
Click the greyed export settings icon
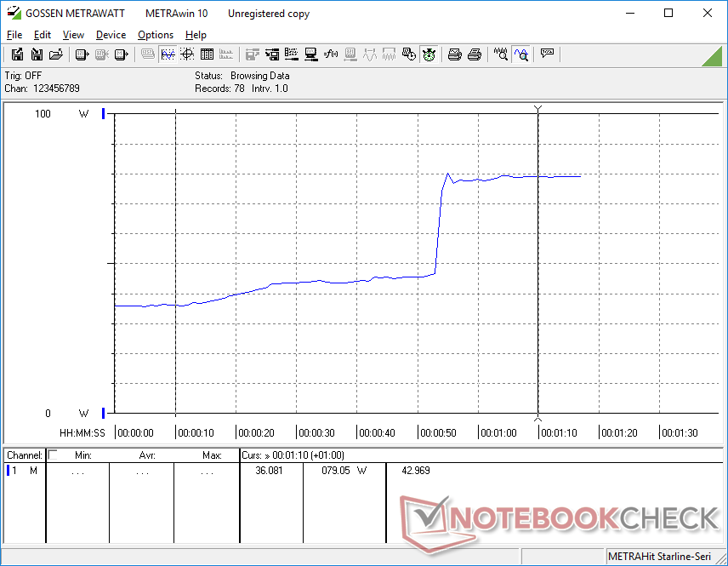point(252,54)
